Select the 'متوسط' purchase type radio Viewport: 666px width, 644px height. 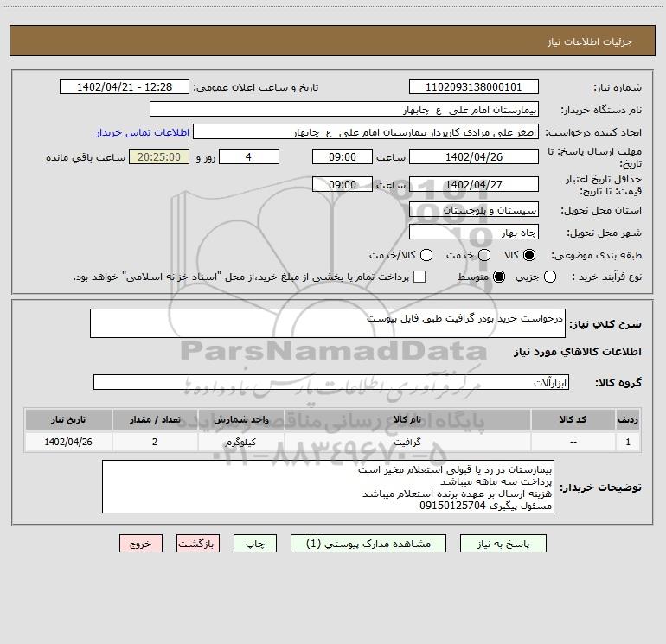[x=499, y=277]
